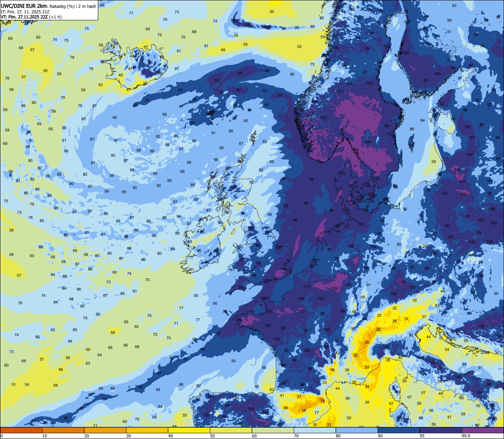The width and height of the screenshot is (504, 439).
Task: Click the legend tick label 40
Action: click(x=170, y=436)
